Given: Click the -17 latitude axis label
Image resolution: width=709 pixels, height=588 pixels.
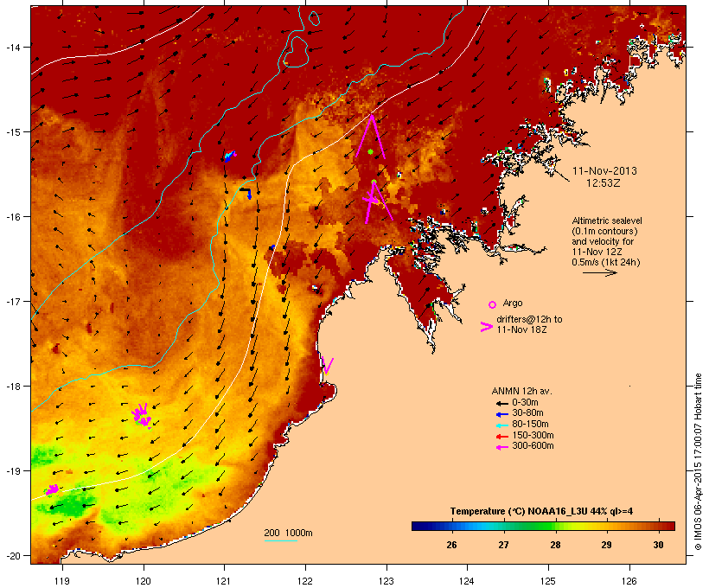Looking at the screenshot, I should click(x=13, y=302).
